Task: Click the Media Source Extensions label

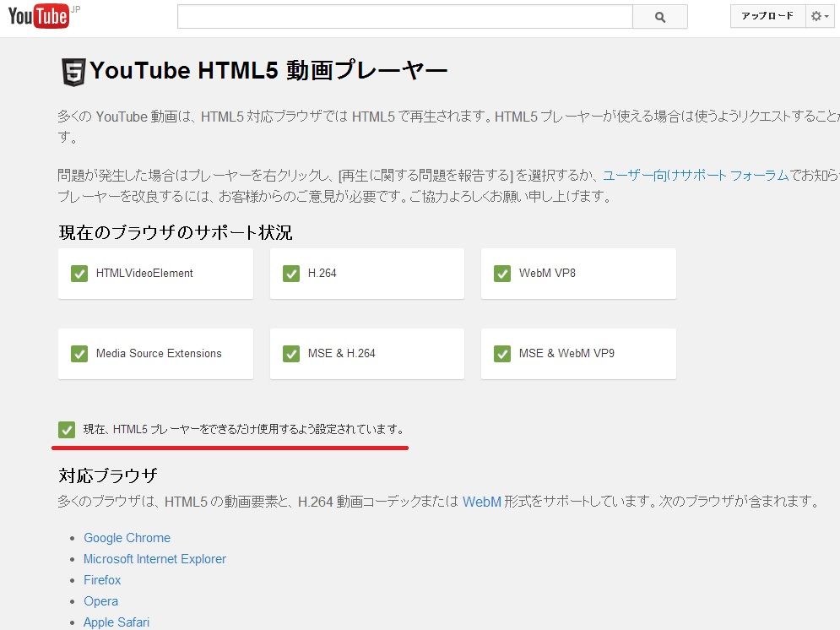Action: pos(159,354)
